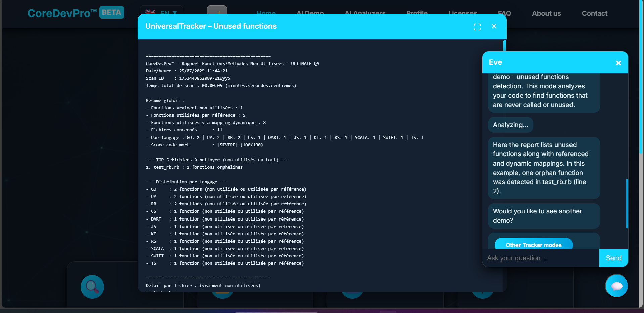
Task: Click the DART distribution row
Action: [x=225, y=219]
